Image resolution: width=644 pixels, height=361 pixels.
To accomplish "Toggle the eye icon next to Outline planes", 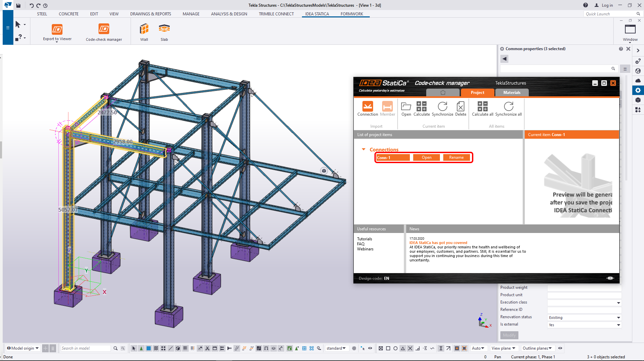I will (560, 348).
